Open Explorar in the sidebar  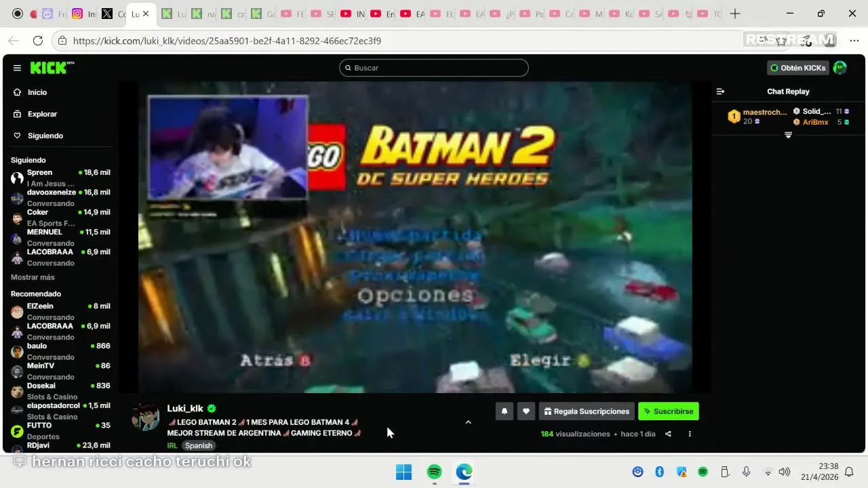(42, 114)
